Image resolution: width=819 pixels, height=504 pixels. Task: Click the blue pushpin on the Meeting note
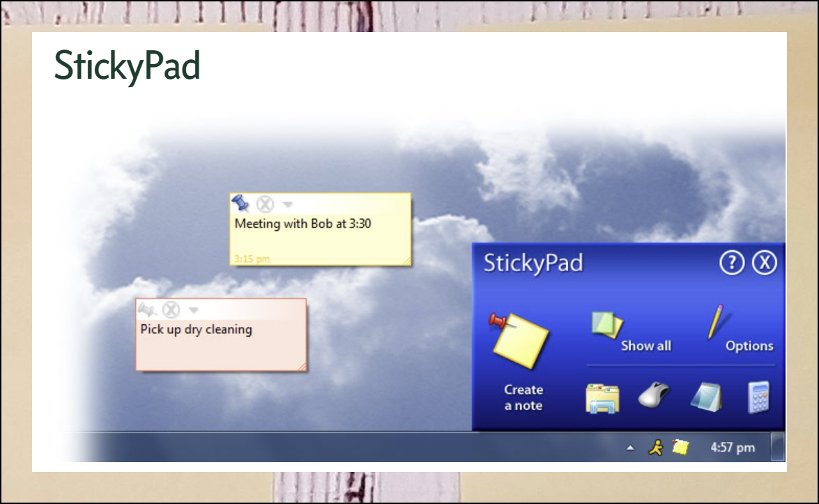[x=240, y=203]
